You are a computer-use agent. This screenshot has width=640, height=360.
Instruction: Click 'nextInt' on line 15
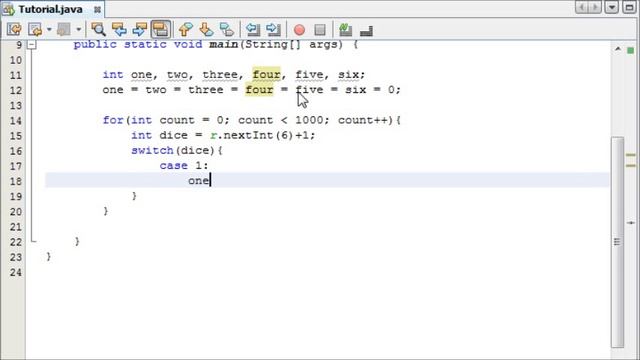(x=248, y=135)
